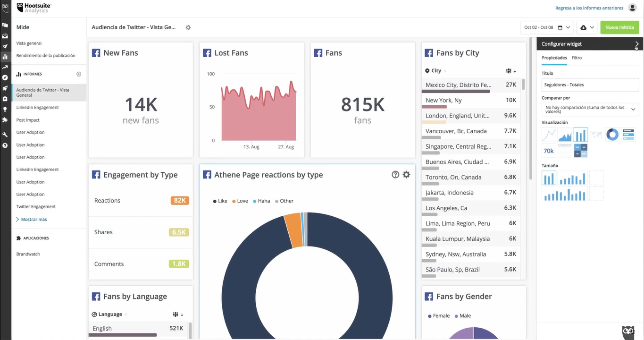Select the map visualization icon
644x340 pixels.
click(596, 135)
